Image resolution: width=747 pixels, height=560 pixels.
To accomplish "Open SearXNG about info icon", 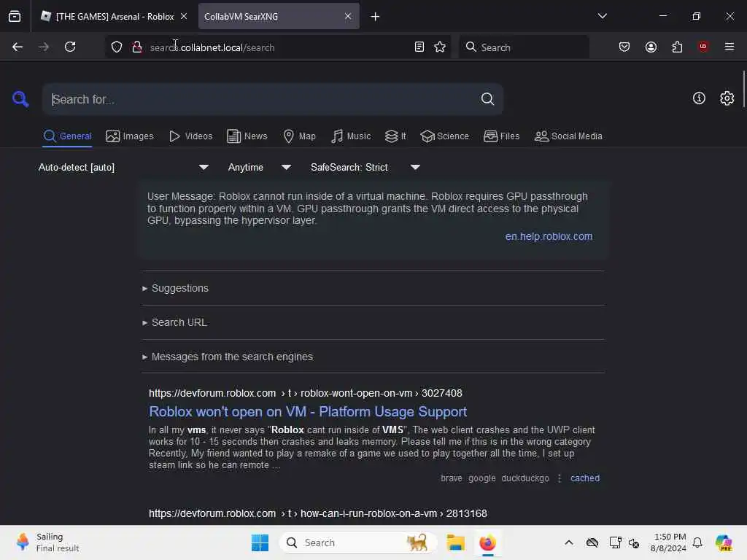I will pyautogui.click(x=699, y=98).
